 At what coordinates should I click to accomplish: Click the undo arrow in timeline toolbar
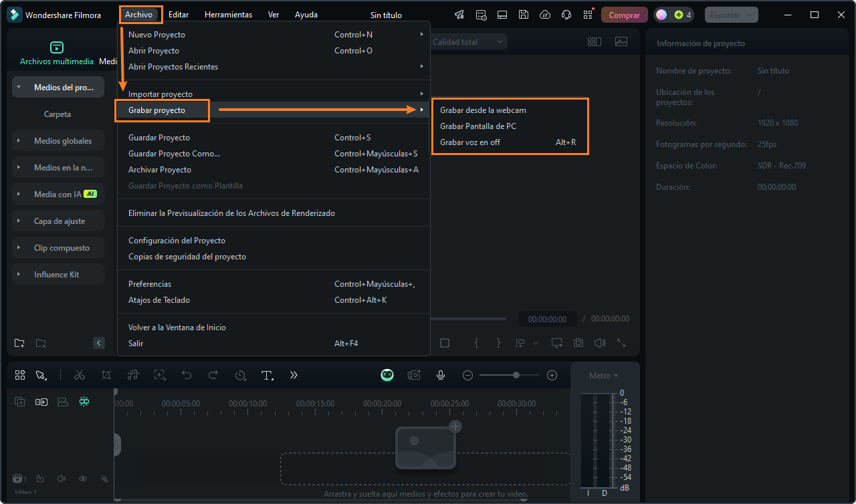click(x=187, y=375)
